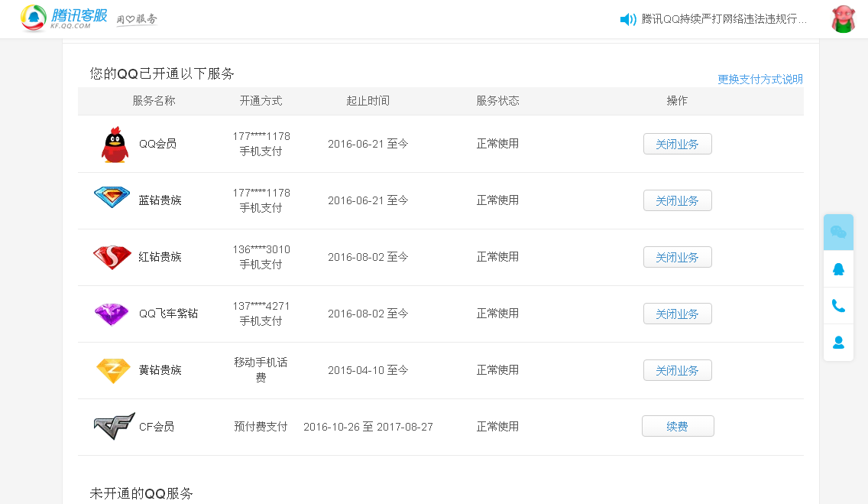The image size is (868, 504).
Task: Click the 蓝钻贵族 service name
Action: click(x=160, y=200)
